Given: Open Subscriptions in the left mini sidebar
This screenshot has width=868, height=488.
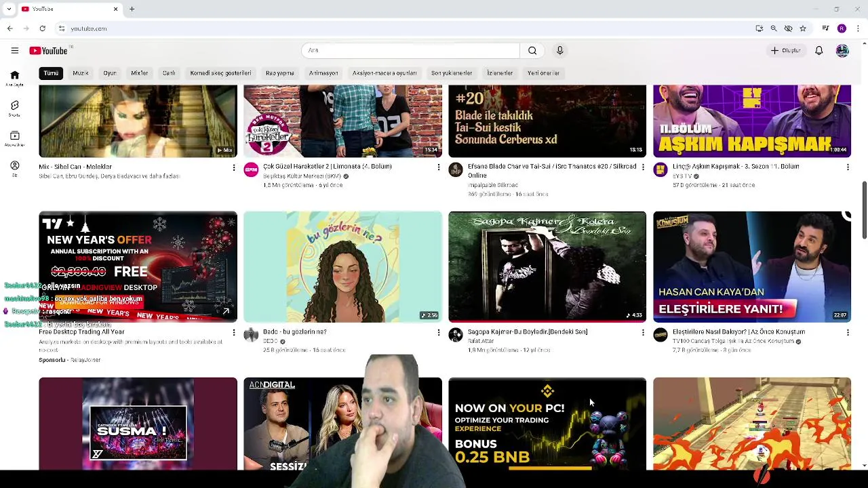Looking at the screenshot, I should [14, 139].
